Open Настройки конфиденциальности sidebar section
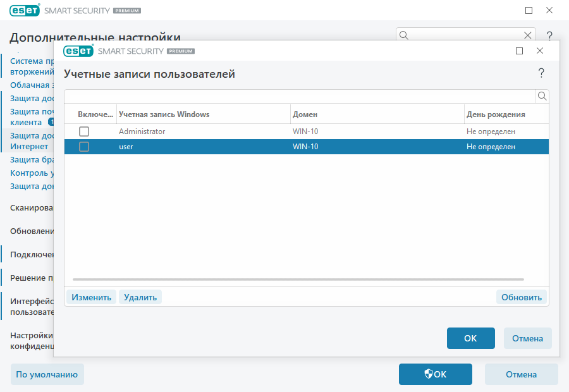This screenshot has height=392, width=569. [x=32, y=340]
